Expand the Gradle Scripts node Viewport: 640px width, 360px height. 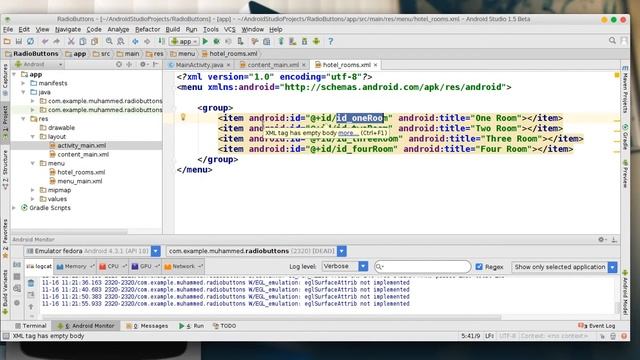(x=14, y=208)
